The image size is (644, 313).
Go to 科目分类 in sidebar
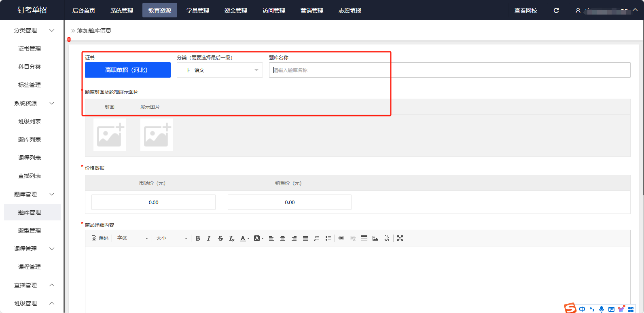[x=30, y=67]
